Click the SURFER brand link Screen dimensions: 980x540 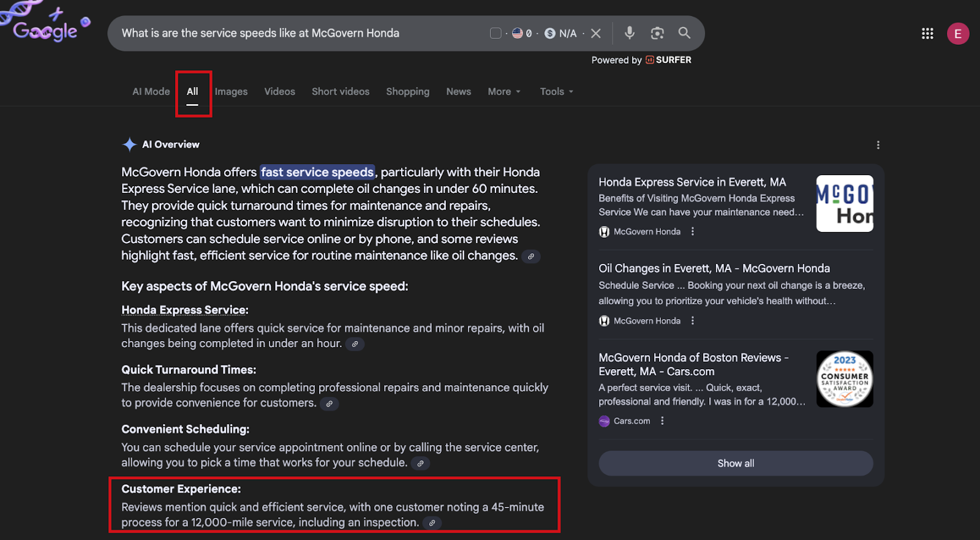tap(668, 60)
